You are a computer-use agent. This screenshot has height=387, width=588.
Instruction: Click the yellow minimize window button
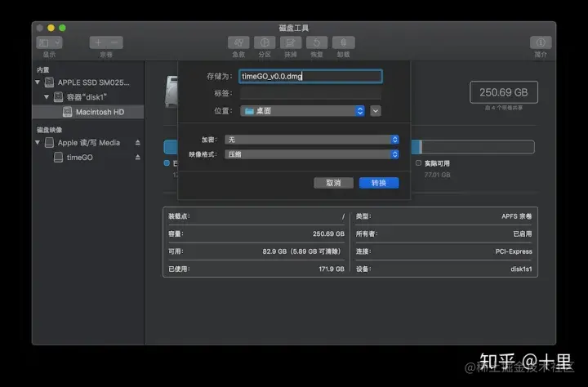tap(51, 28)
